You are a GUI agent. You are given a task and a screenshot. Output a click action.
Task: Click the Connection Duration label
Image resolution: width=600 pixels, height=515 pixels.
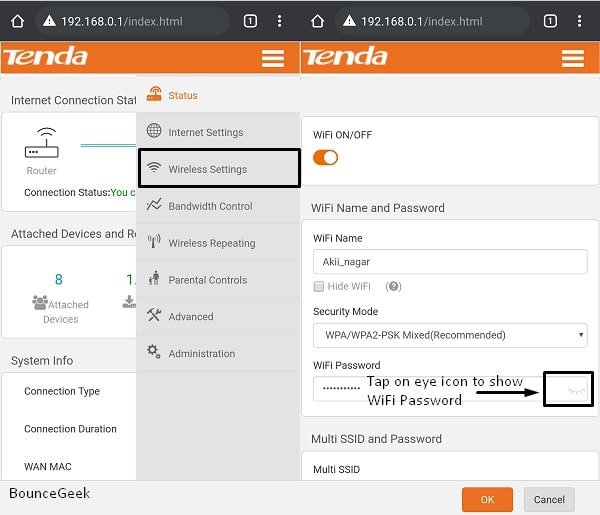70,429
